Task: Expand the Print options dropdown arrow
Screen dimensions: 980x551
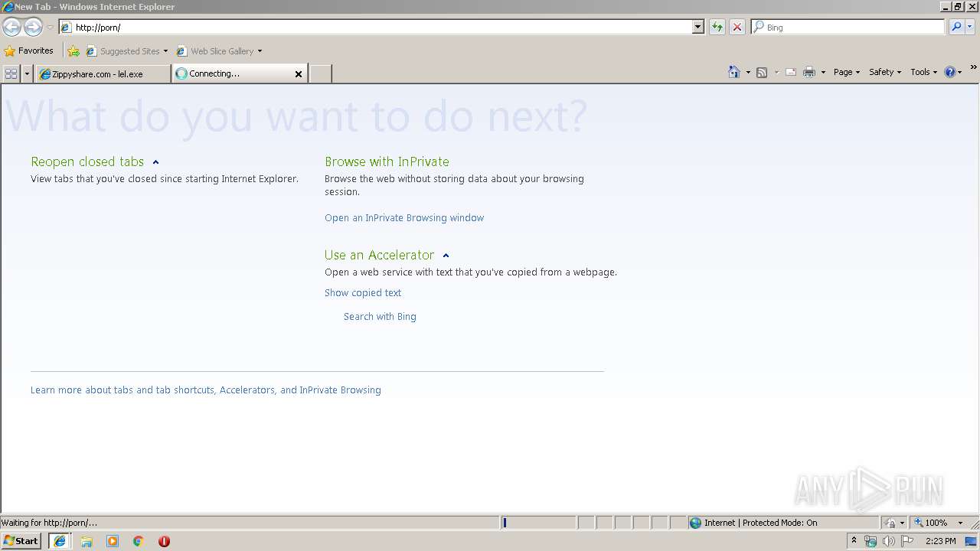Action: click(823, 72)
